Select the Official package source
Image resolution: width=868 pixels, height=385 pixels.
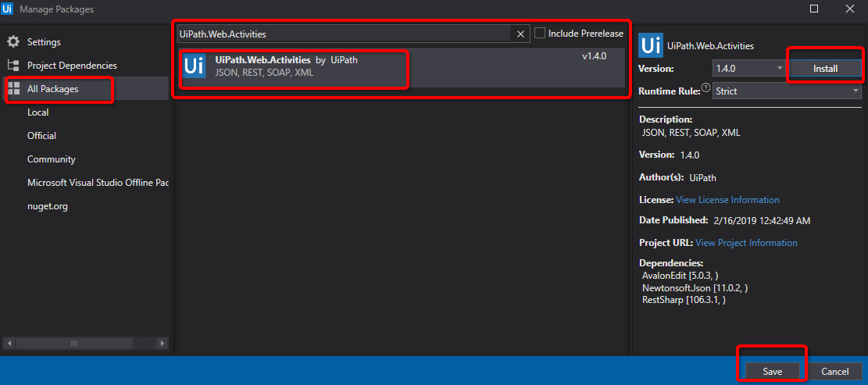pyautogui.click(x=41, y=136)
